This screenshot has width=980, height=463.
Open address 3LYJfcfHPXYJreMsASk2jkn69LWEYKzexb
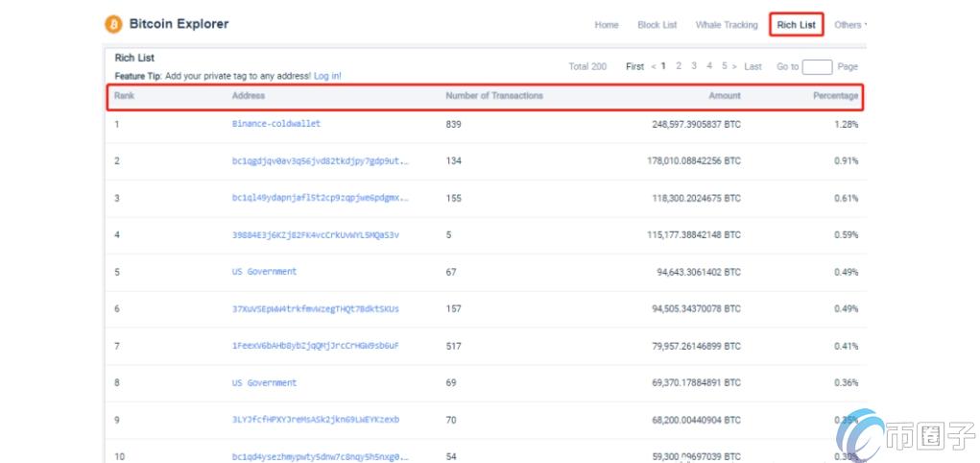[316, 419]
